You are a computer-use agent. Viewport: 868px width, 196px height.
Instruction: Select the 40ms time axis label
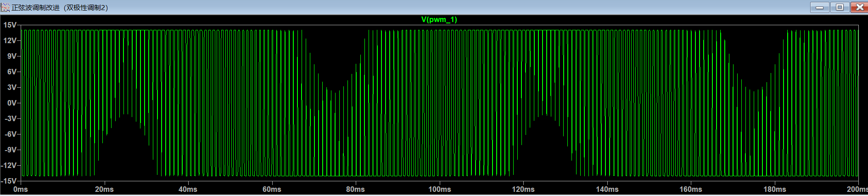point(188,190)
